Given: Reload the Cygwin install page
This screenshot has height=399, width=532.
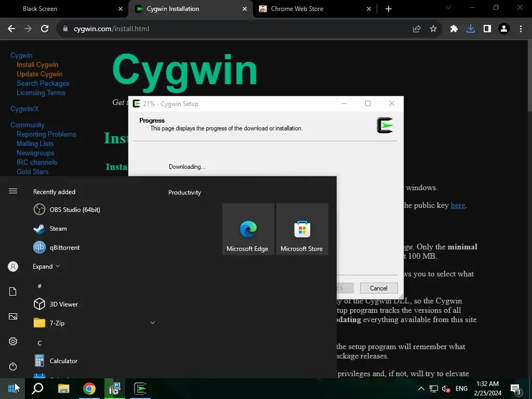Looking at the screenshot, I should click(45, 29).
